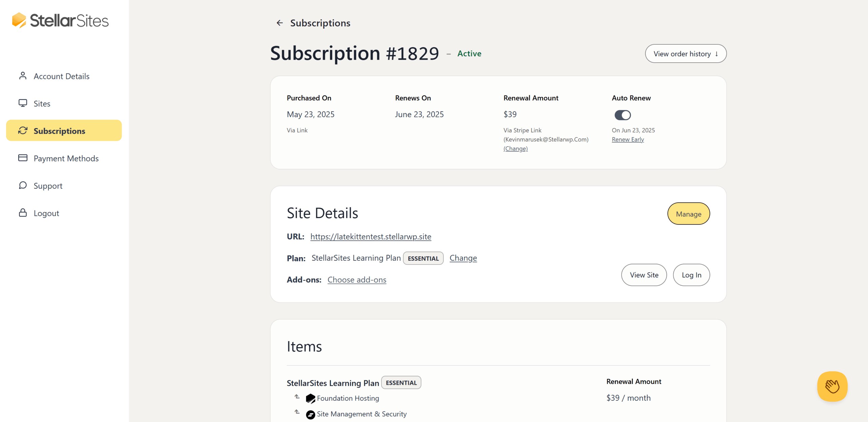The image size is (868, 422).
Task: Open the latekittentest.stellarwp.site URL link
Action: pos(371,236)
